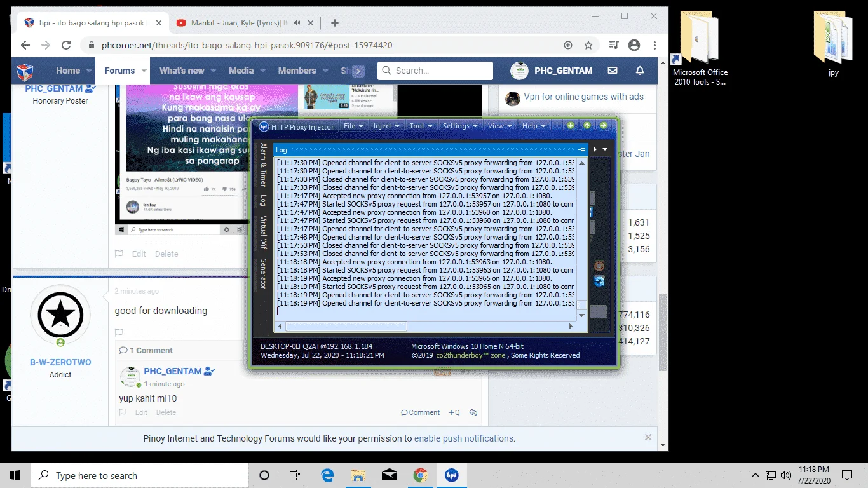Click the Comment button under yup kahit ml10

click(421, 412)
